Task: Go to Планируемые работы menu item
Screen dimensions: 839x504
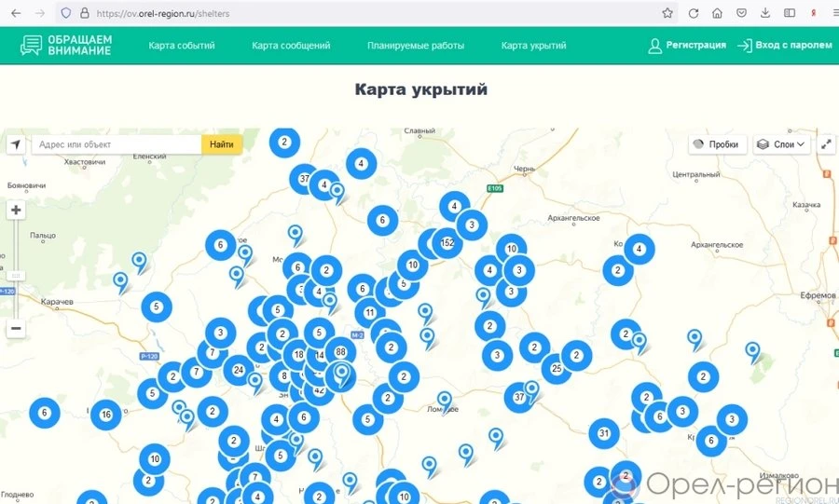Action: [x=415, y=46]
